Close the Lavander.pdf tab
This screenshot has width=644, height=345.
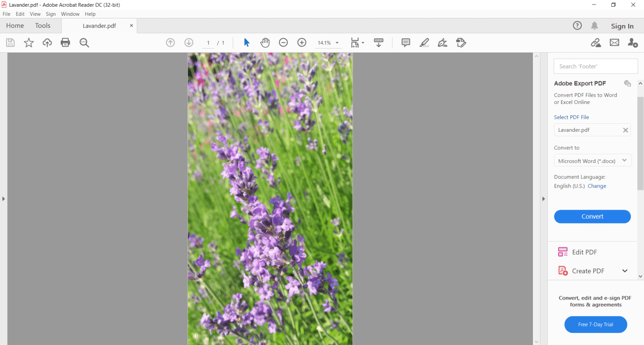tap(131, 26)
